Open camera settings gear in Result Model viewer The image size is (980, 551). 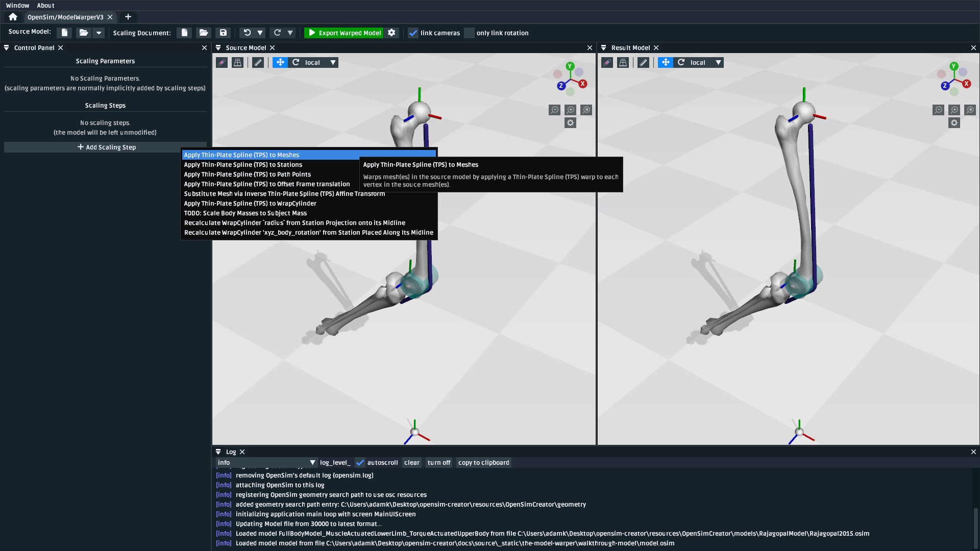pyautogui.click(x=954, y=123)
